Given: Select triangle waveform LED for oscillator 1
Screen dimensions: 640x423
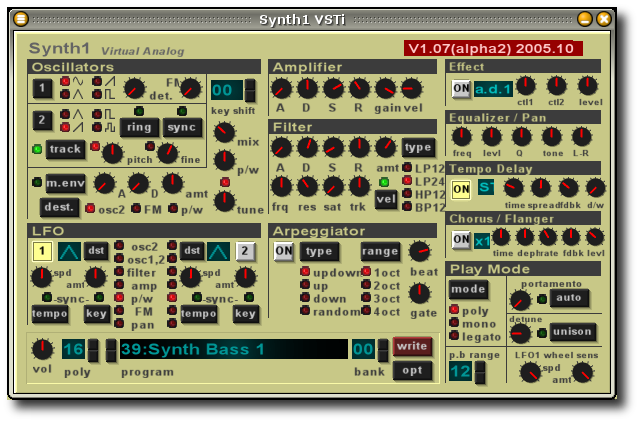Looking at the screenshot, I should pos(65,94).
